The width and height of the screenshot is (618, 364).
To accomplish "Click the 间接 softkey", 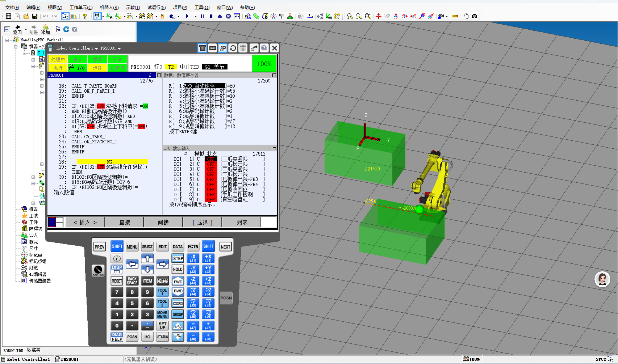I will coord(163,222).
